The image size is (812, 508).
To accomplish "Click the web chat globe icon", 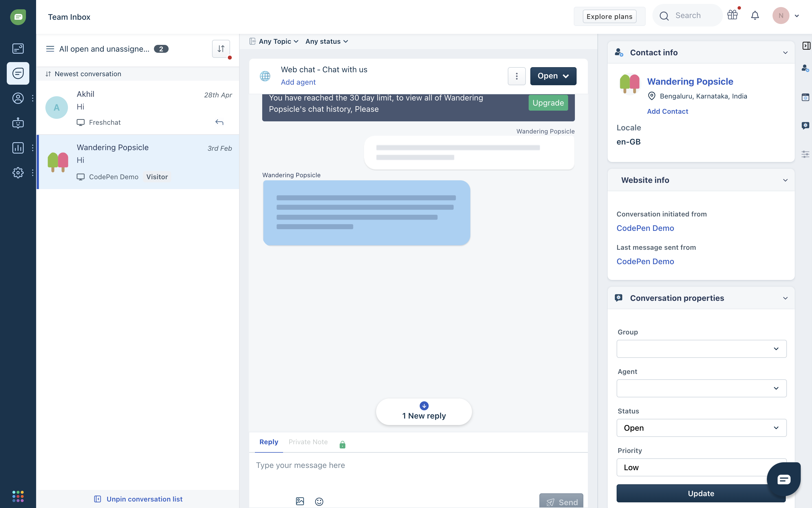I will (265, 76).
